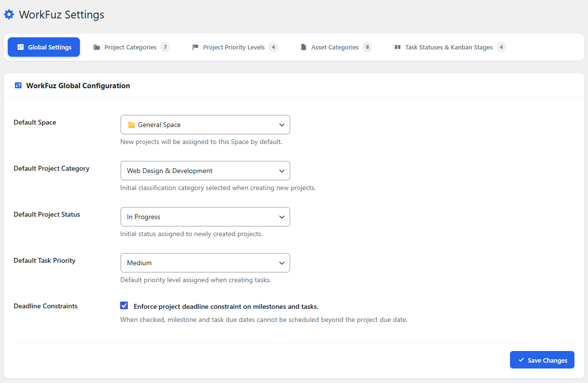Click the Project Categories count badge 7
This screenshot has height=383, width=588.
coord(165,47)
